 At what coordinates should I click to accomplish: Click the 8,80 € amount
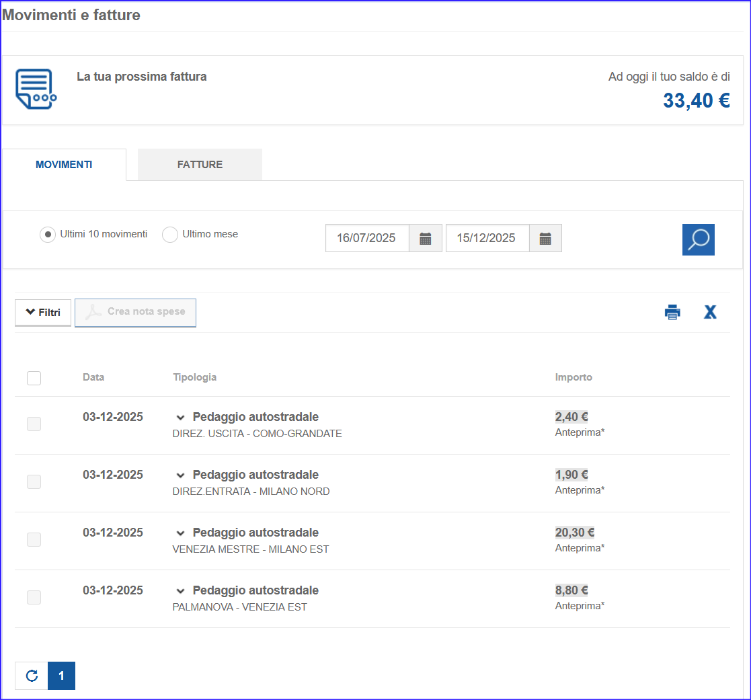pos(571,590)
